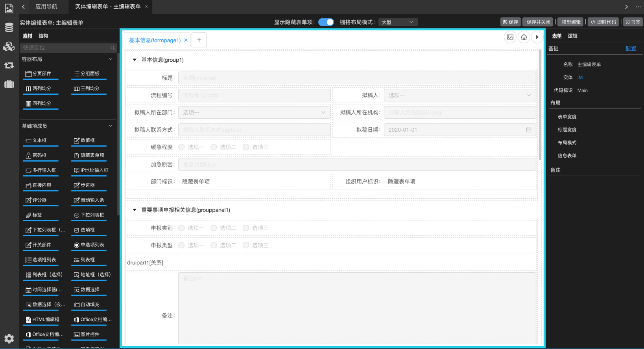Image resolution: width=644 pixels, height=349 pixels.
Task: Click the 标题 input field
Action: (357, 78)
